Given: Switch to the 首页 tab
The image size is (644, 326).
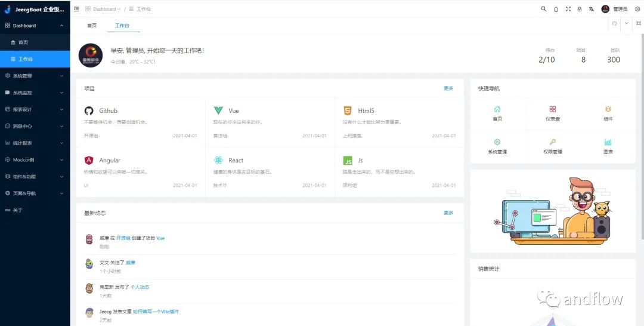Looking at the screenshot, I should [x=92, y=25].
